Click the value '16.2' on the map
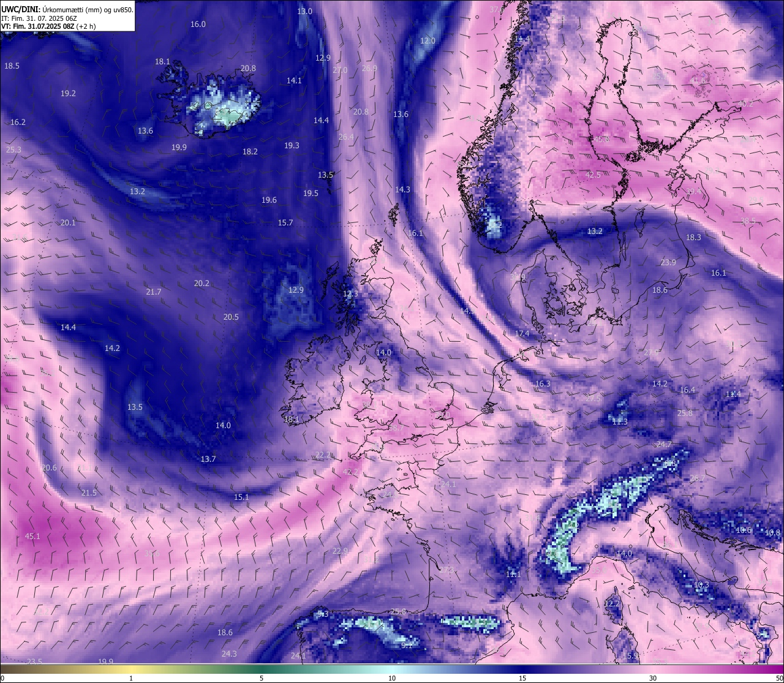 [18, 122]
